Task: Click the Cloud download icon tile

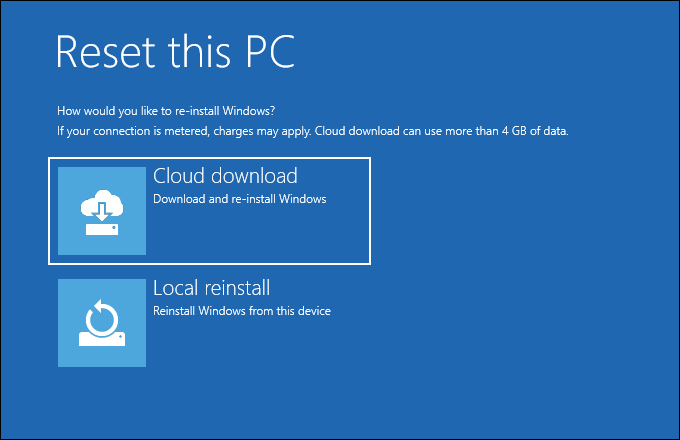Action: click(x=102, y=211)
